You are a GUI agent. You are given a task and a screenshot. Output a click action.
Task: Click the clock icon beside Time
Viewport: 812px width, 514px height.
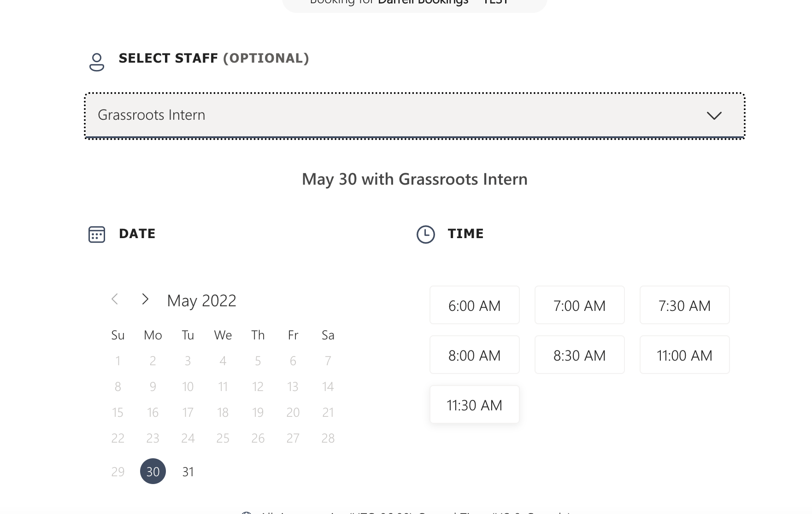click(425, 234)
